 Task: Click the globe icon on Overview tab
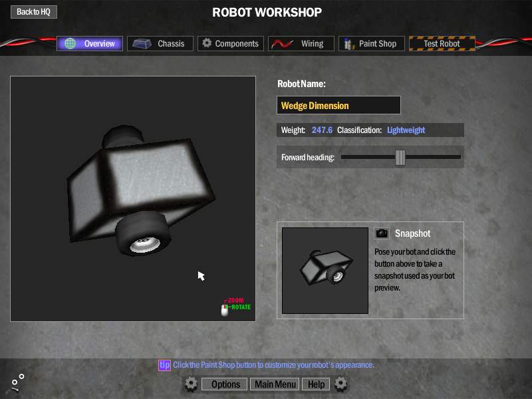click(70, 44)
